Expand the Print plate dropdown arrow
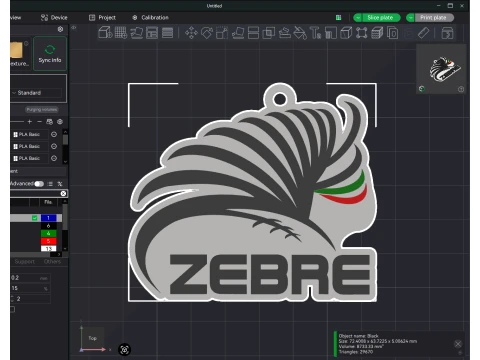 tap(411, 18)
